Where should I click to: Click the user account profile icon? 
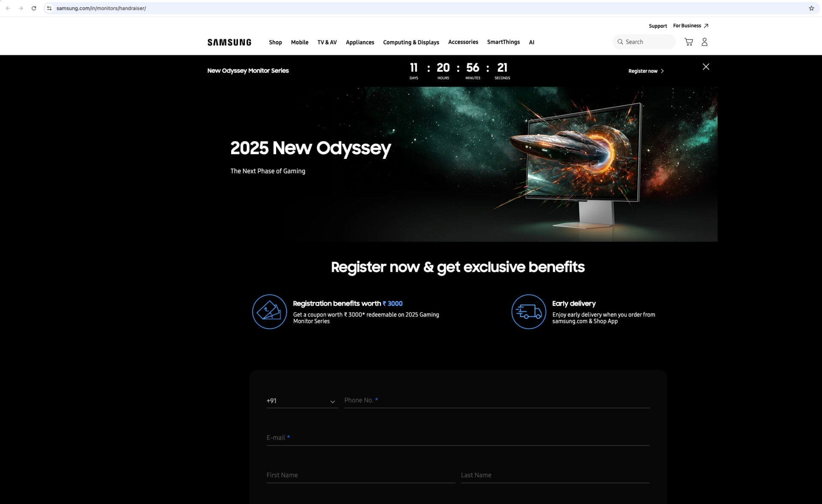point(704,42)
